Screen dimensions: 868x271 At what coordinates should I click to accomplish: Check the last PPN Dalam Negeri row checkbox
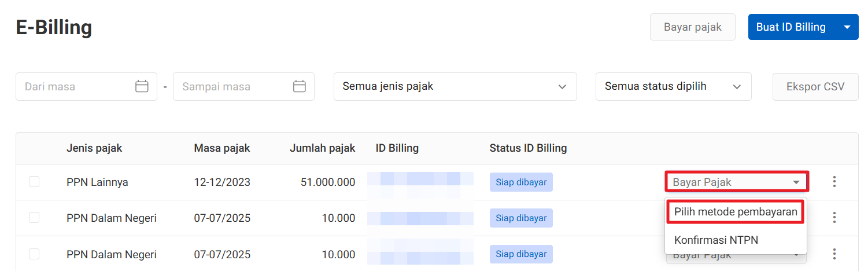(34, 254)
